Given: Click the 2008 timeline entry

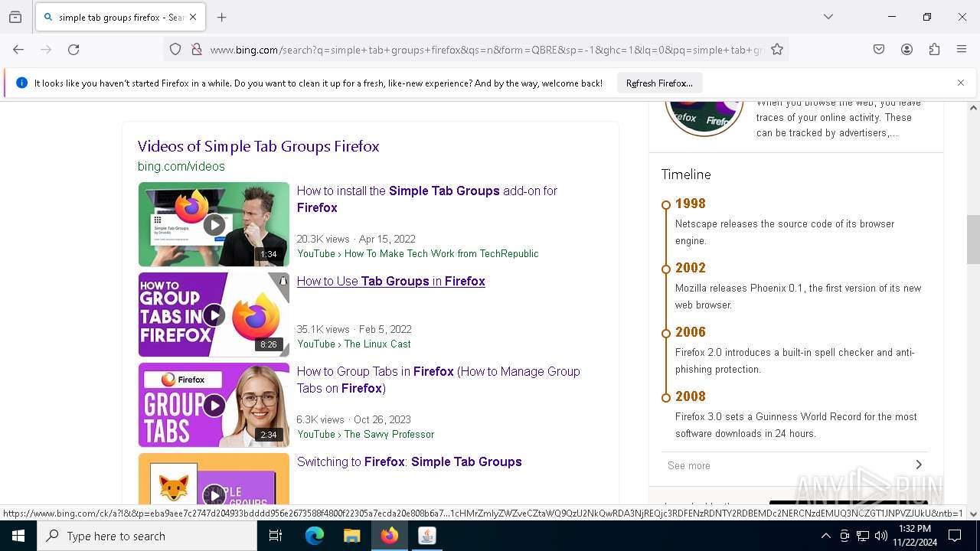Looking at the screenshot, I should pyautogui.click(x=691, y=396).
